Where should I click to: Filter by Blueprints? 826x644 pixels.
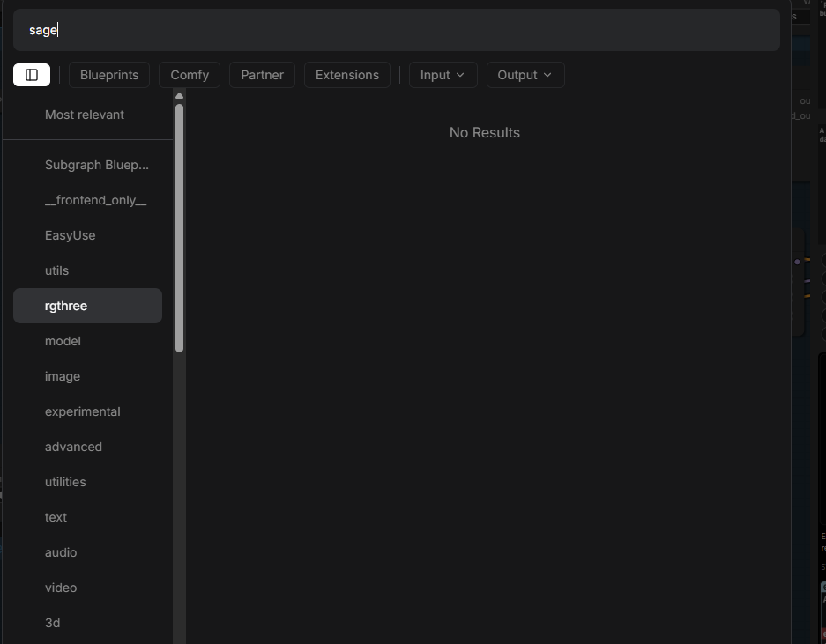(x=109, y=75)
